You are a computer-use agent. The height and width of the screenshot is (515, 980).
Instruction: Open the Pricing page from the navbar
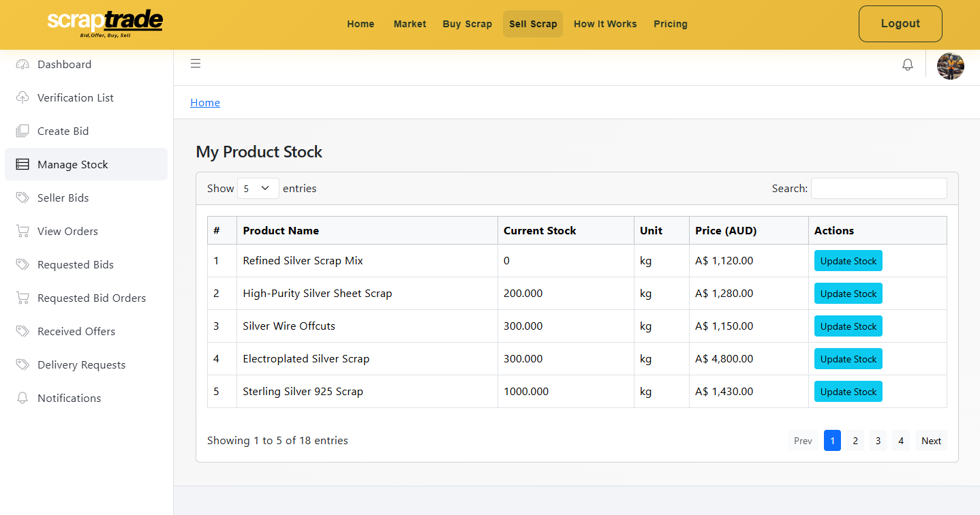pyautogui.click(x=670, y=24)
